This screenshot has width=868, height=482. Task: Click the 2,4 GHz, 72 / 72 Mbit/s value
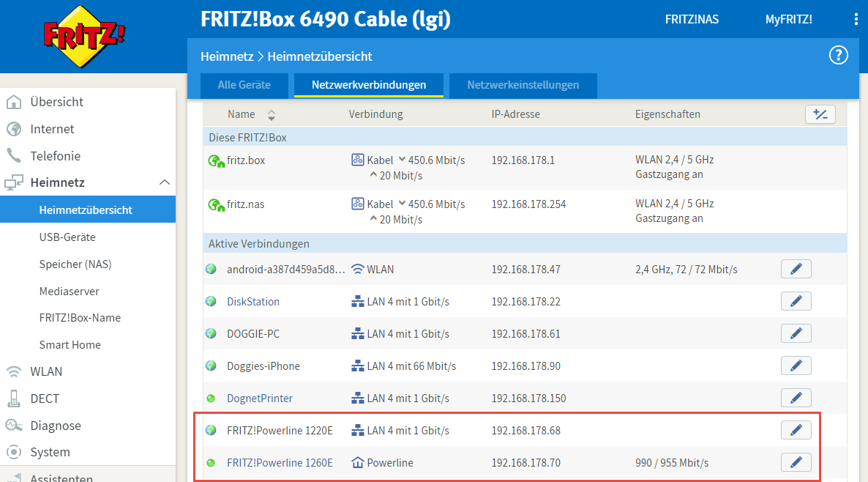point(686,270)
